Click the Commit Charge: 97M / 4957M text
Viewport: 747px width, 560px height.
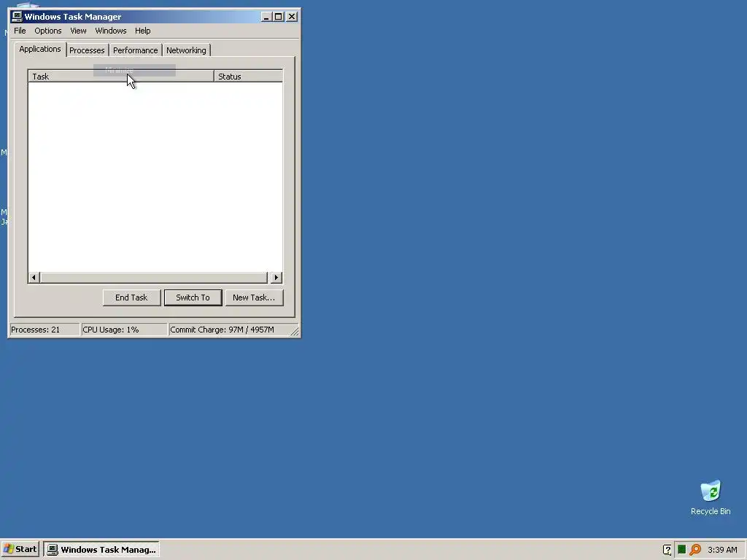coord(222,330)
